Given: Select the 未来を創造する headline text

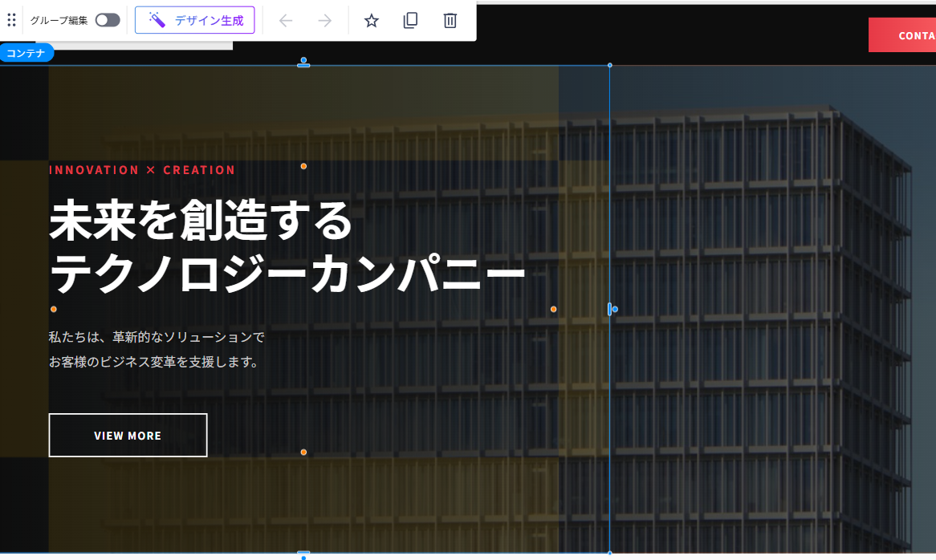Looking at the screenshot, I should (201, 221).
